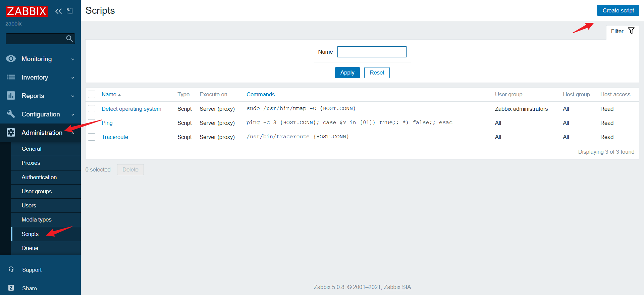
Task: Expand the Inventory menu chevron
Action: [x=73, y=78]
